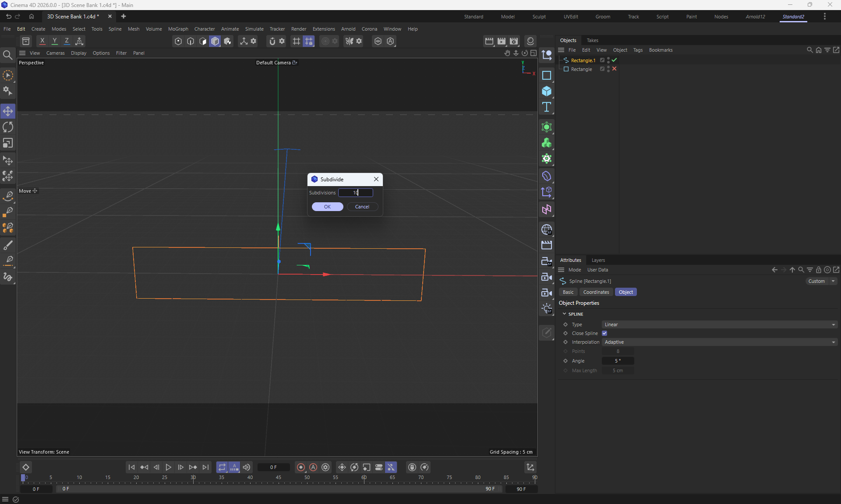Toggle Rectangle.1 green checkmark
Image resolution: width=841 pixels, height=504 pixels.
coord(614,60)
